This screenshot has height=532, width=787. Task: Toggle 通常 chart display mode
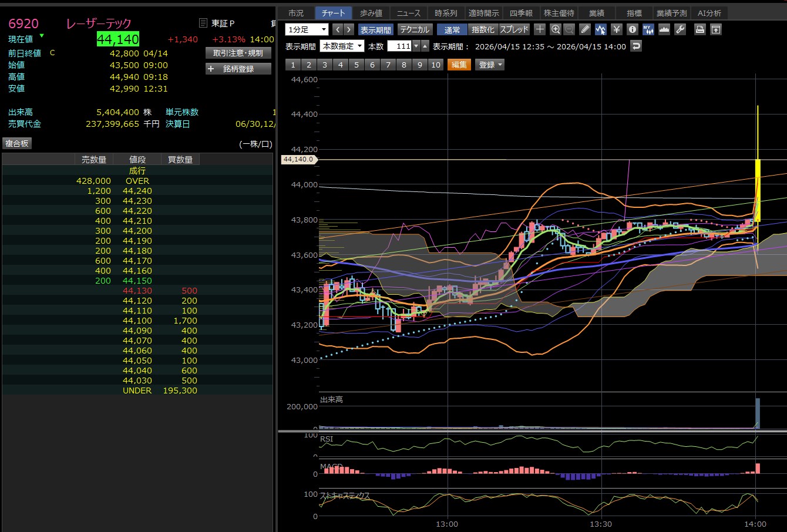[452, 29]
